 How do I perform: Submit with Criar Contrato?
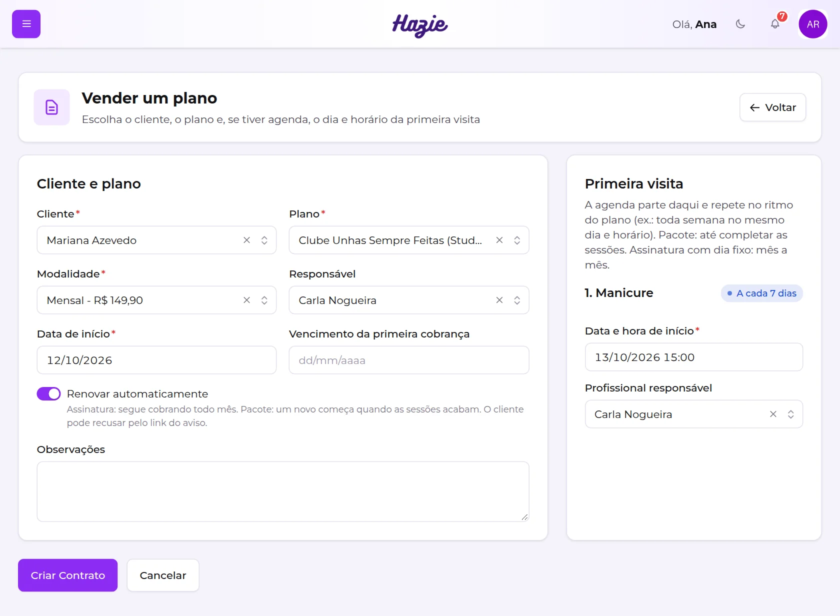click(x=68, y=575)
